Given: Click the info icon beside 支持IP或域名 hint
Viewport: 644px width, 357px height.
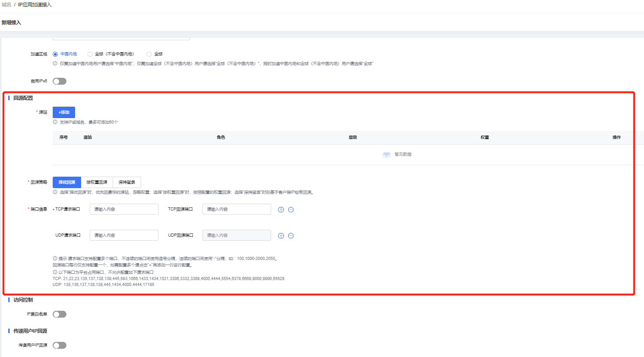Looking at the screenshot, I should (x=55, y=122).
